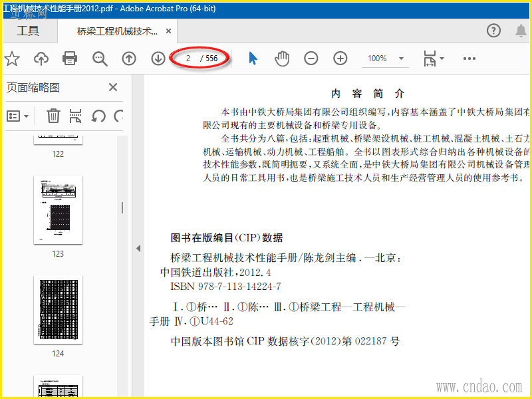This screenshot has height=399, width=532.
Task: Click the total page count 556
Action: [x=211, y=59]
